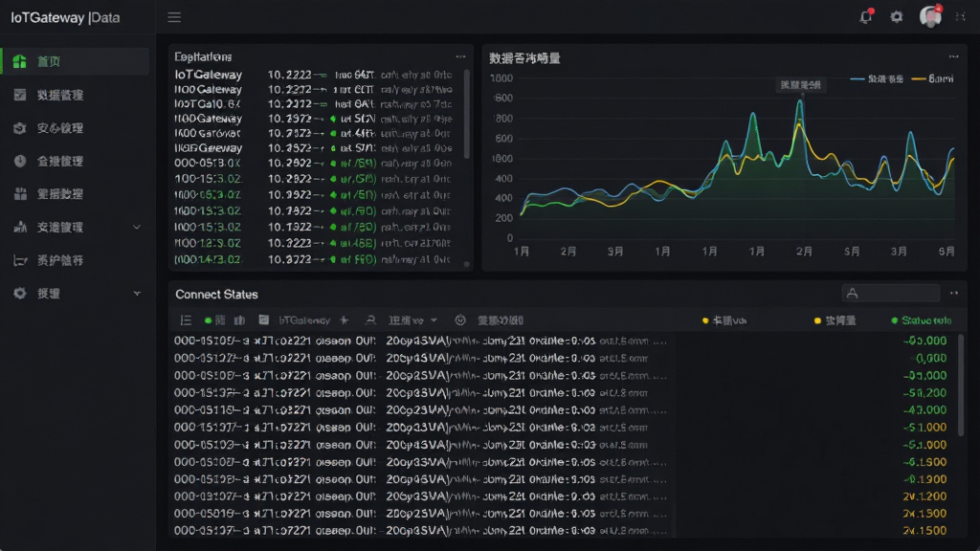This screenshot has height=551, width=980.
Task: Expand the sixth sidebar menu chevron
Action: (x=137, y=228)
